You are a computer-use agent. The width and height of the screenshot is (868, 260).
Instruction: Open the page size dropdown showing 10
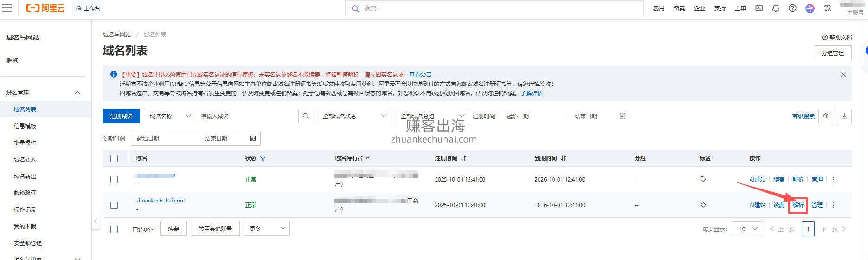[747, 229]
